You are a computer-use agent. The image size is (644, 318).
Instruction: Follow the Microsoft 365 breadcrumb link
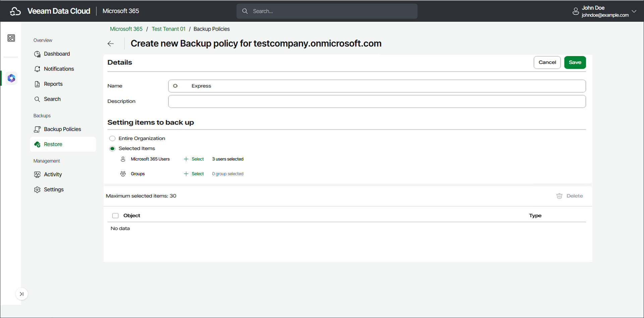[x=126, y=29]
